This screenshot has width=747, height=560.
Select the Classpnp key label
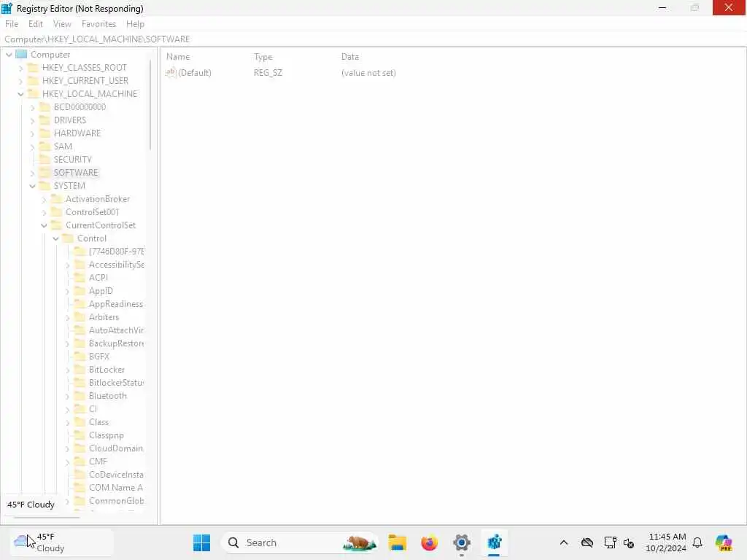click(x=107, y=435)
